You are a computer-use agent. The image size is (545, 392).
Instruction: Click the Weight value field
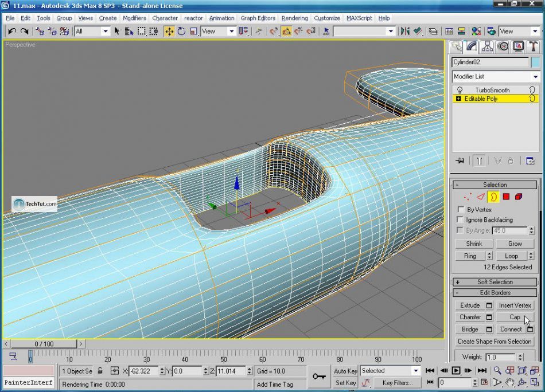500,357
